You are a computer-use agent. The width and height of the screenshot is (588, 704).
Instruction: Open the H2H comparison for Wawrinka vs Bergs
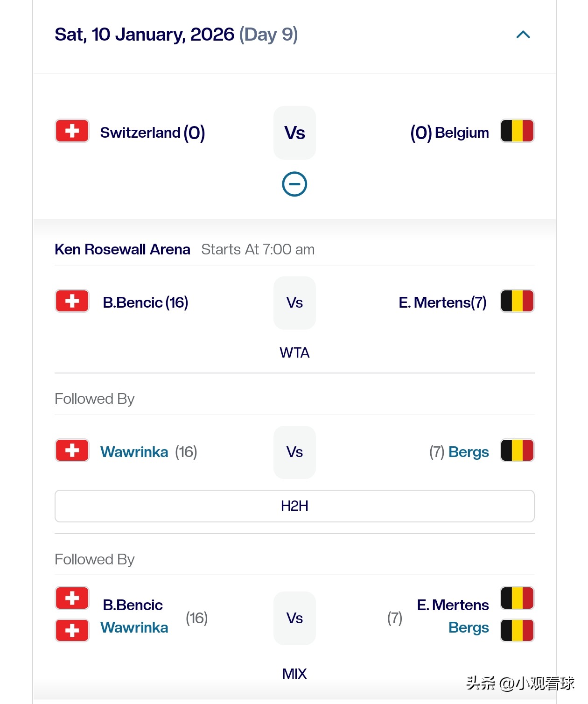tap(294, 506)
